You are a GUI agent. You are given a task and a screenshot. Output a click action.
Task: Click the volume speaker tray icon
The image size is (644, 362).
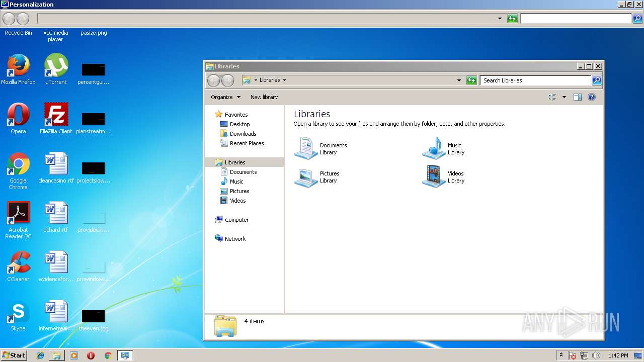click(x=596, y=355)
